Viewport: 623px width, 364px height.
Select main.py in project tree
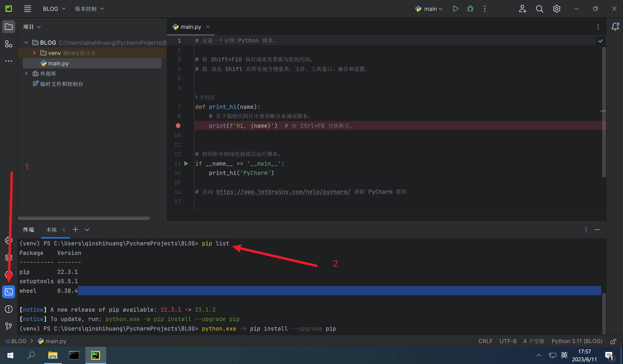(x=92, y=63)
